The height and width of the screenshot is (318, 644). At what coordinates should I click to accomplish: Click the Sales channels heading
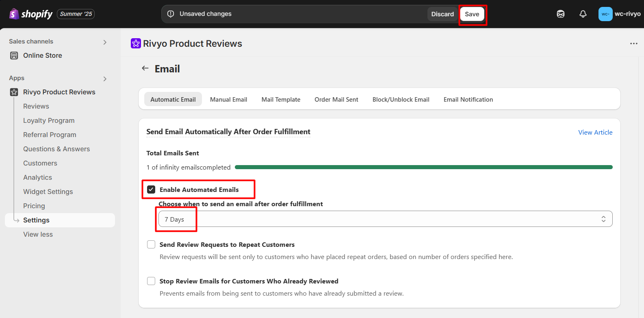[x=31, y=41]
